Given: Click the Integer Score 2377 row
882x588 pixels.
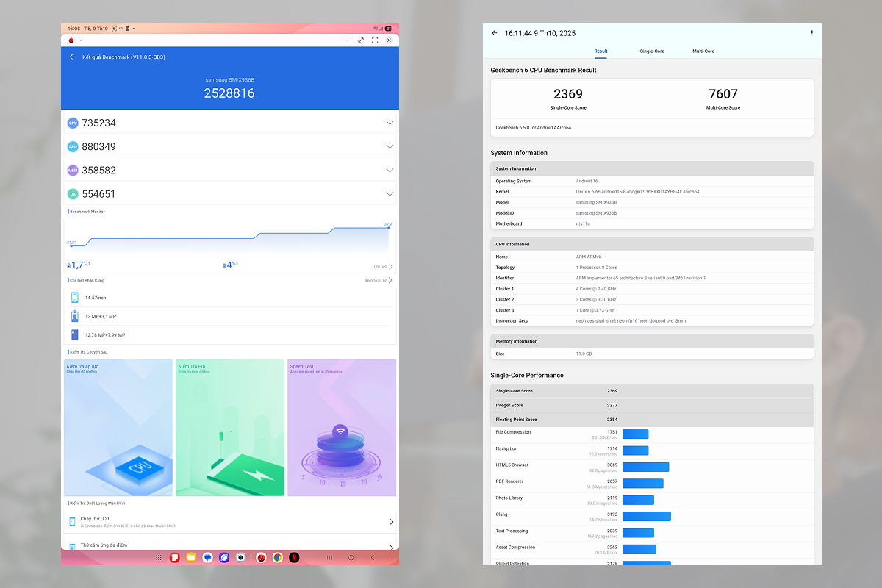Looking at the screenshot, I should click(x=652, y=405).
